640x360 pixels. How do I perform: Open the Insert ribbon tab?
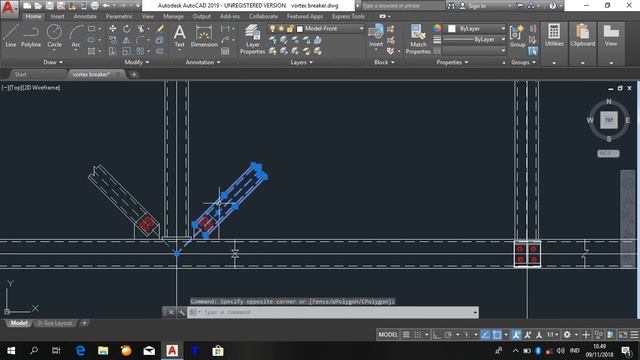coord(57,16)
